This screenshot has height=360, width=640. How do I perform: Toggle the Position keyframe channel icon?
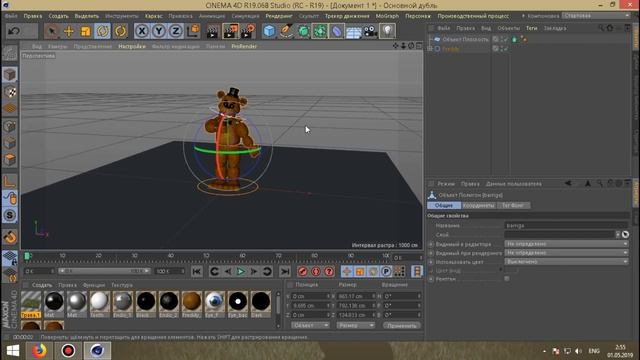click(347, 271)
